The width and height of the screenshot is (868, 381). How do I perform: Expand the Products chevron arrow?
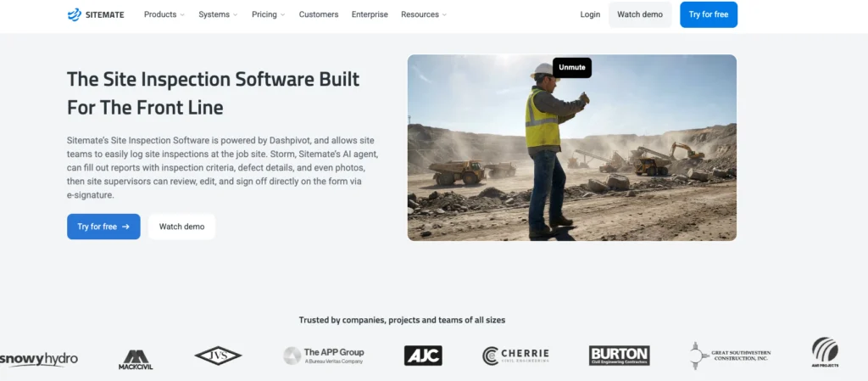pos(182,15)
